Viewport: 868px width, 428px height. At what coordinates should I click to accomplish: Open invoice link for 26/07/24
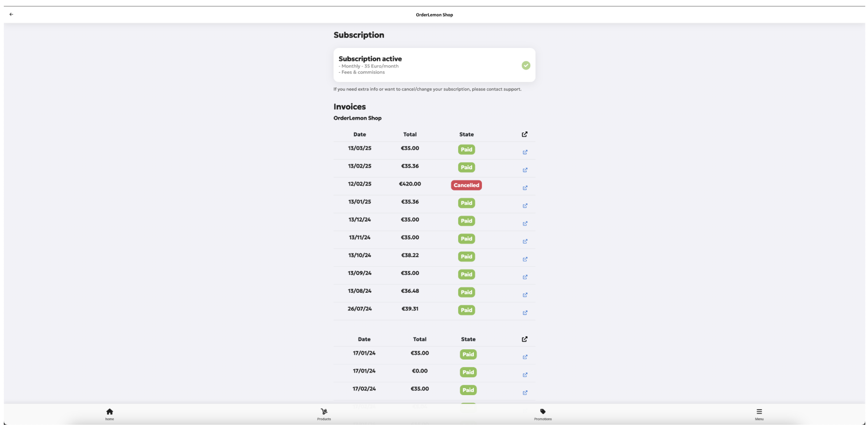[x=525, y=313]
